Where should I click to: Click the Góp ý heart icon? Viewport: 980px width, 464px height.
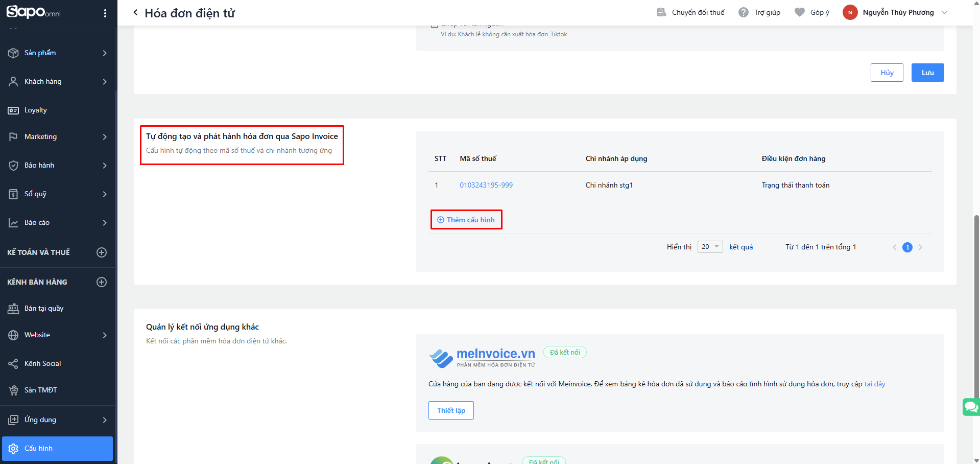pyautogui.click(x=800, y=12)
